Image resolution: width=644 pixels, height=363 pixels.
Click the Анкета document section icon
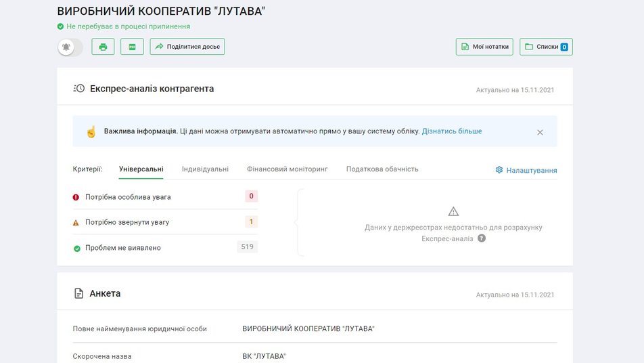tap(78, 294)
